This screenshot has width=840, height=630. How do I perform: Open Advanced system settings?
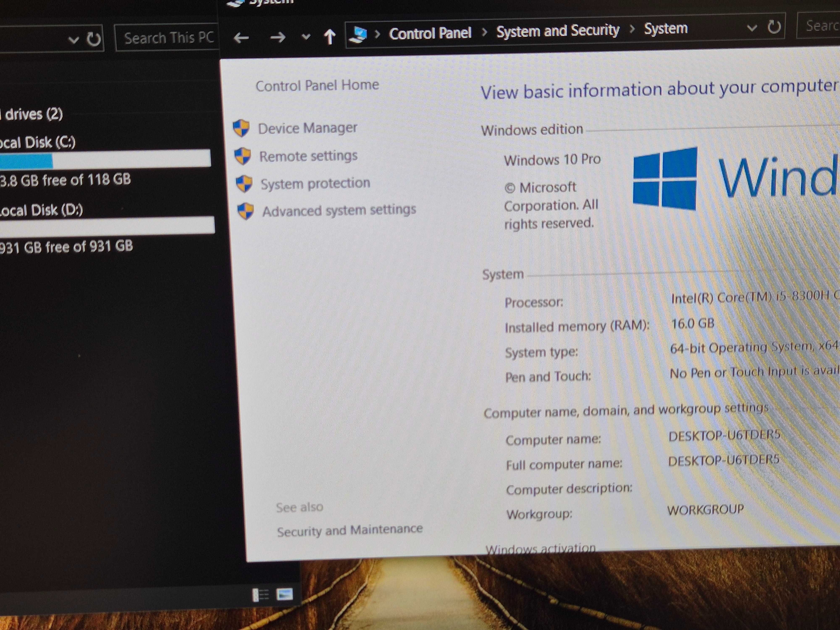[x=339, y=210]
